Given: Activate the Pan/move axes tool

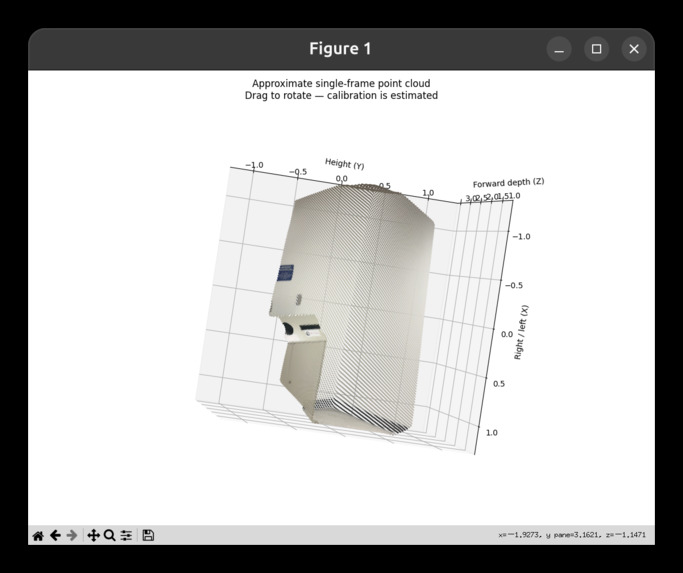Looking at the screenshot, I should click(93, 536).
